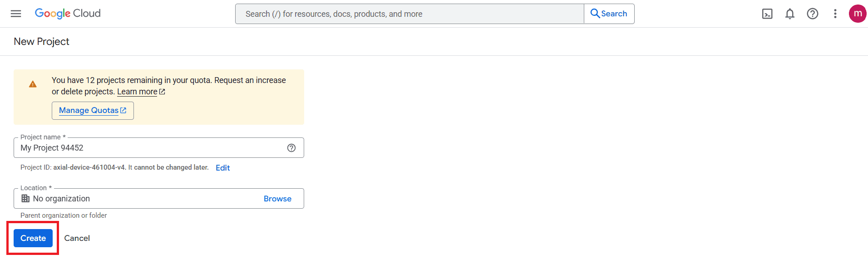Click the blue Search button
The width and height of the screenshot is (868, 264).
coord(609,14)
